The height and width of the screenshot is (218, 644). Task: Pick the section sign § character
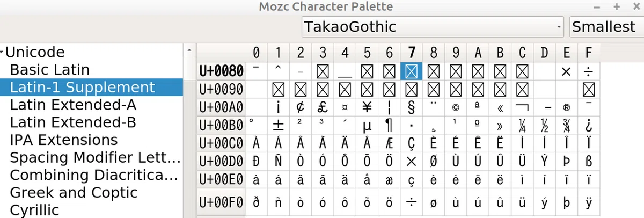(412, 107)
